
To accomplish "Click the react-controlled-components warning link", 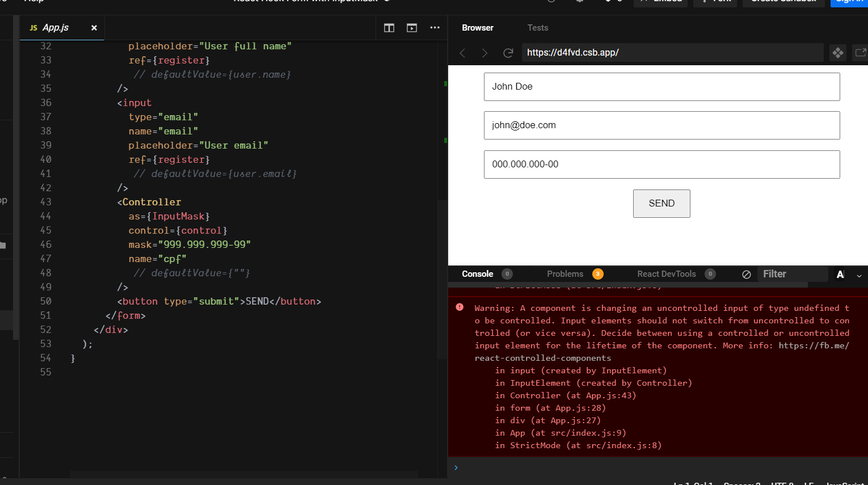I will (x=543, y=357).
